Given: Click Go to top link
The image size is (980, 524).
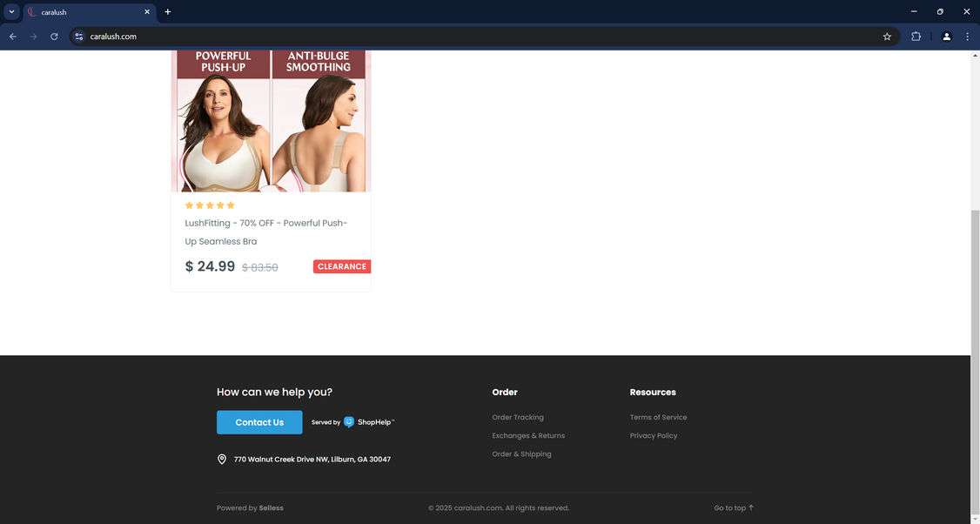Looking at the screenshot, I should (734, 507).
